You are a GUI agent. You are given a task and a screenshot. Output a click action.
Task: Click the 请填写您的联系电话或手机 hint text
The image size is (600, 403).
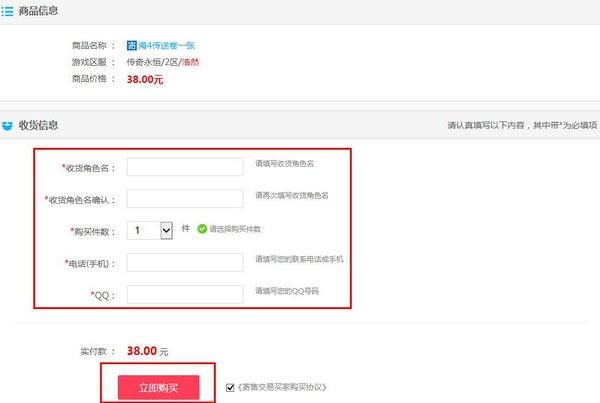[x=299, y=259]
